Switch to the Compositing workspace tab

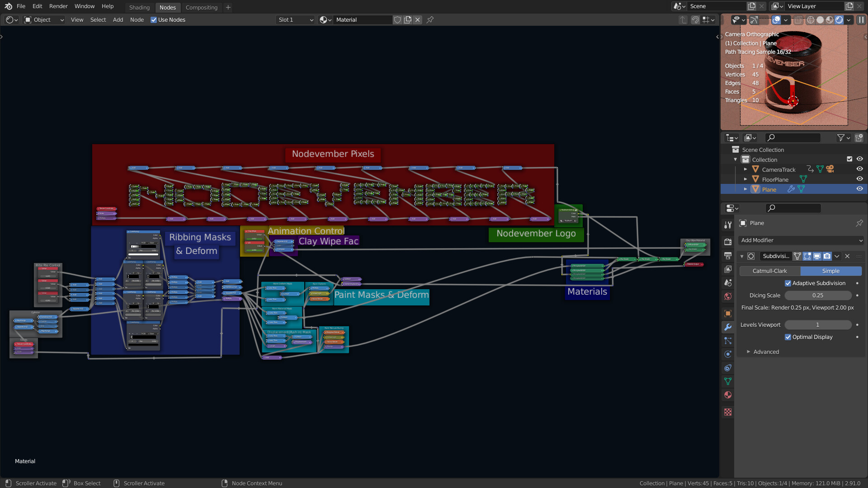[202, 7]
